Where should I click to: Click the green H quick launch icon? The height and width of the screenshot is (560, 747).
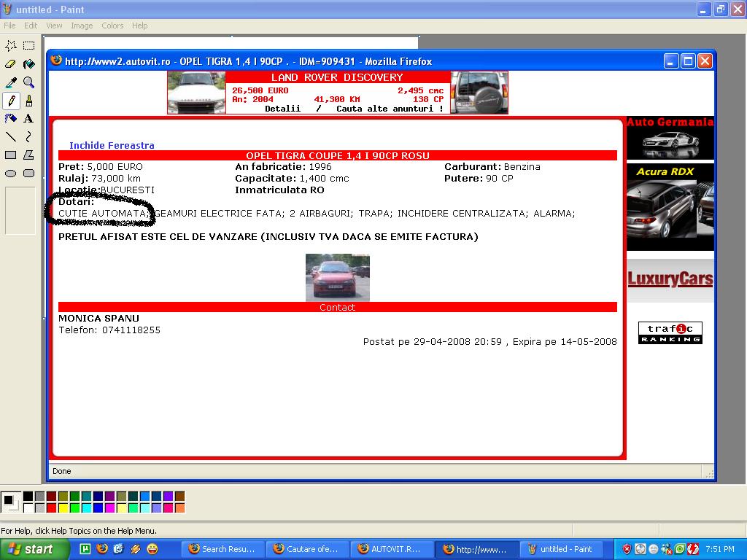[85, 549]
